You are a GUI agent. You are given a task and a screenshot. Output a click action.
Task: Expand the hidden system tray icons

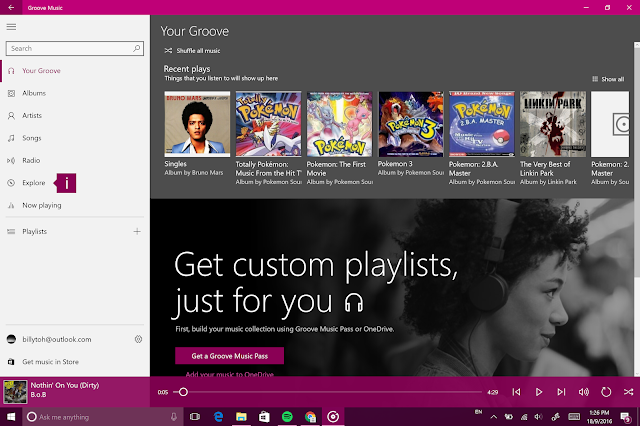[x=493, y=417]
